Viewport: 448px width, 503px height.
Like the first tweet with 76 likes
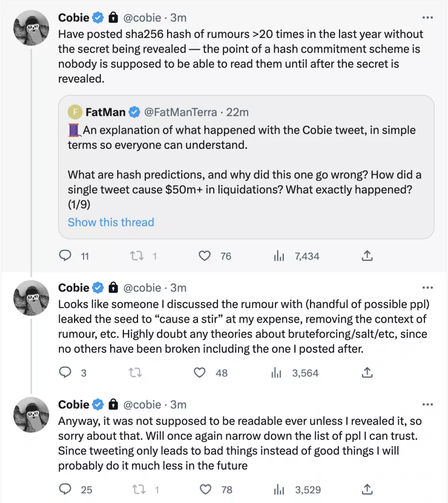point(204,256)
